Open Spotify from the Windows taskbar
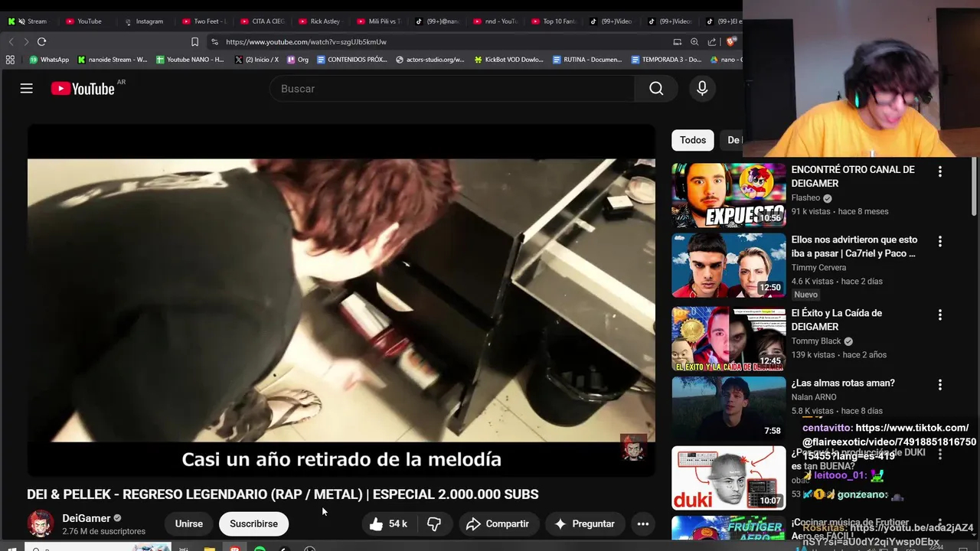This screenshot has height=551, width=980. coord(260,548)
